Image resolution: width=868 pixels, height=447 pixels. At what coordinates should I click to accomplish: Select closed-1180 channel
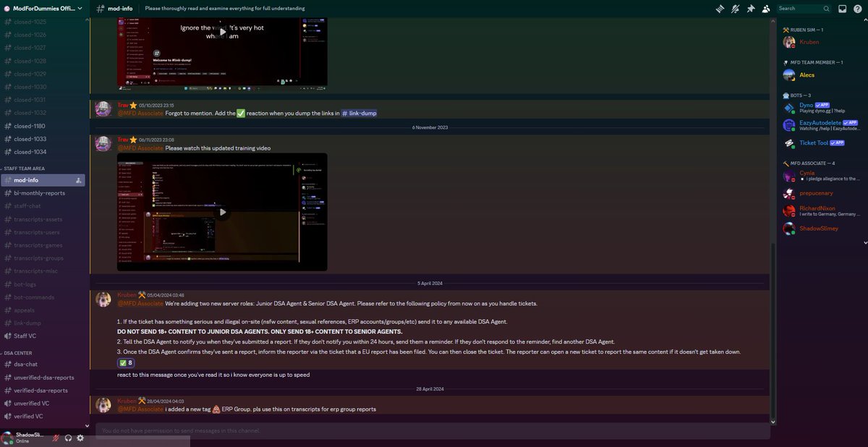(x=43, y=126)
